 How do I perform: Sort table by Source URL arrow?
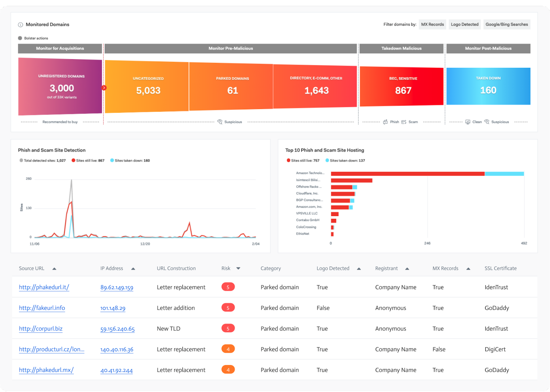coord(54,269)
